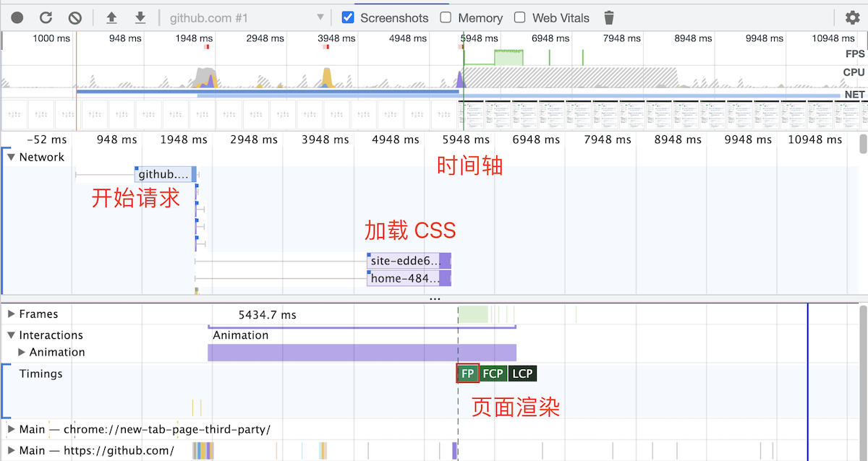Open capture settings gear icon
Image resolution: width=868 pixels, height=461 pixels.
(x=852, y=18)
